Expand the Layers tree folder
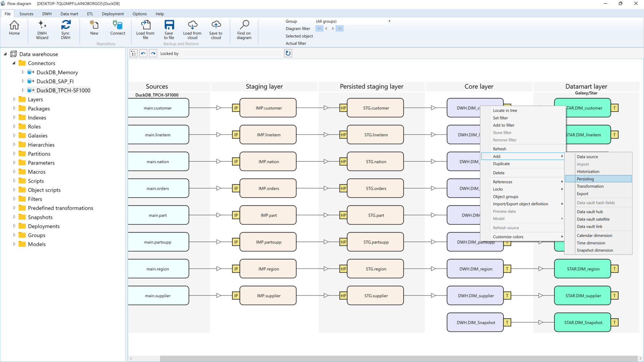This screenshot has width=644, height=362. pos(14,99)
